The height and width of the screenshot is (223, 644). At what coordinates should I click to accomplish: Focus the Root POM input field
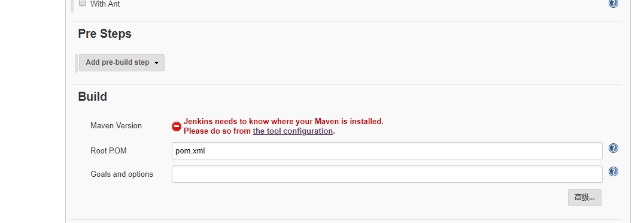[387, 150]
